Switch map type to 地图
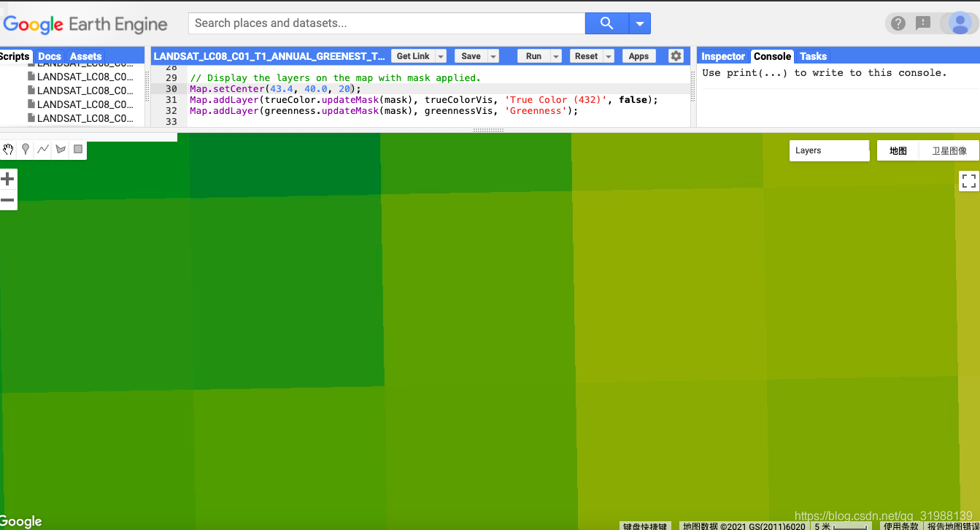 pos(898,150)
